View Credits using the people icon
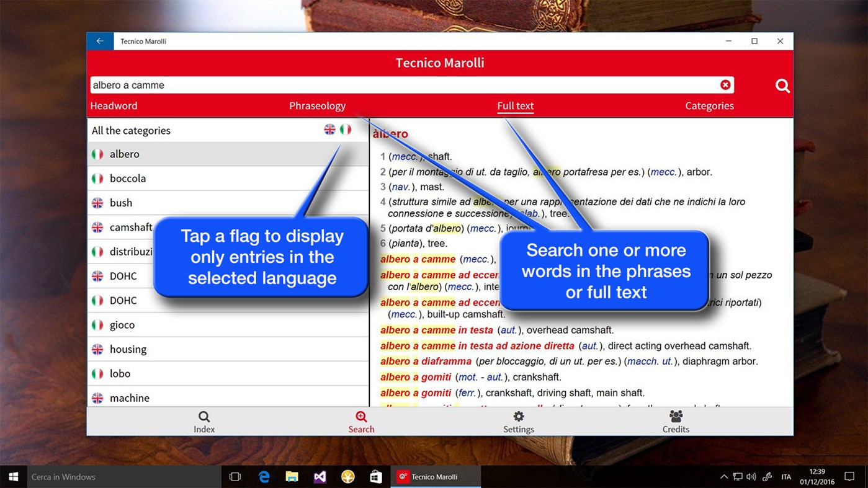Image resolution: width=868 pixels, height=488 pixels. (676, 420)
